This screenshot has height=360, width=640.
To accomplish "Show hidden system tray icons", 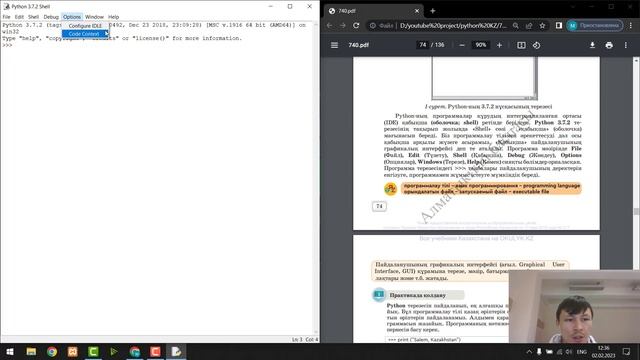I will click(529, 351).
